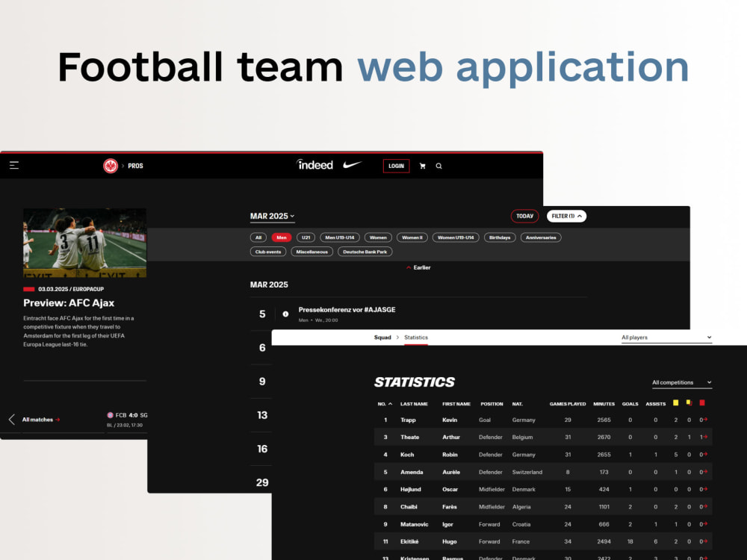Viewport: 747px width, 560px height.
Task: Toggle the Club events filter chip
Action: click(268, 252)
